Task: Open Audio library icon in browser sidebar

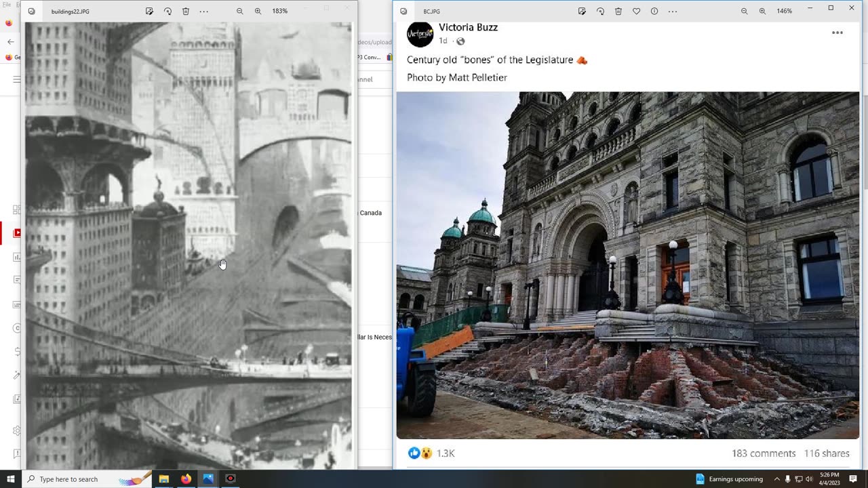Action: tap(17, 399)
